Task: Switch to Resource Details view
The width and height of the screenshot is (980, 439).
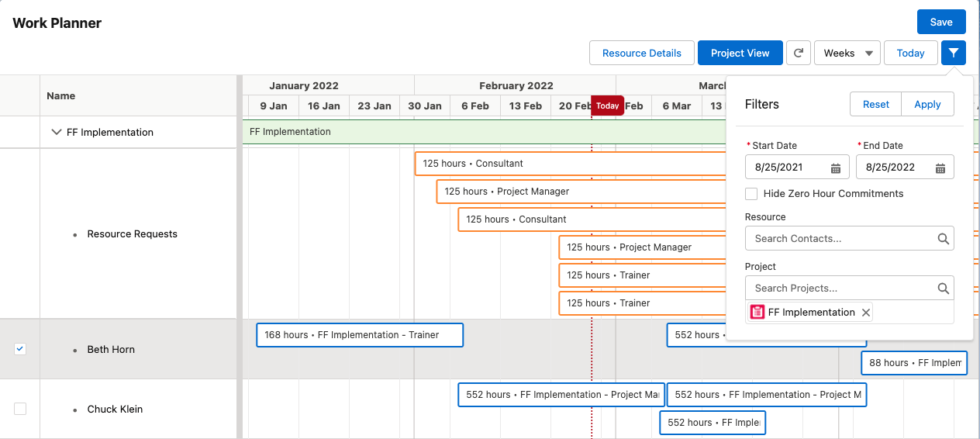Action: pyautogui.click(x=641, y=53)
